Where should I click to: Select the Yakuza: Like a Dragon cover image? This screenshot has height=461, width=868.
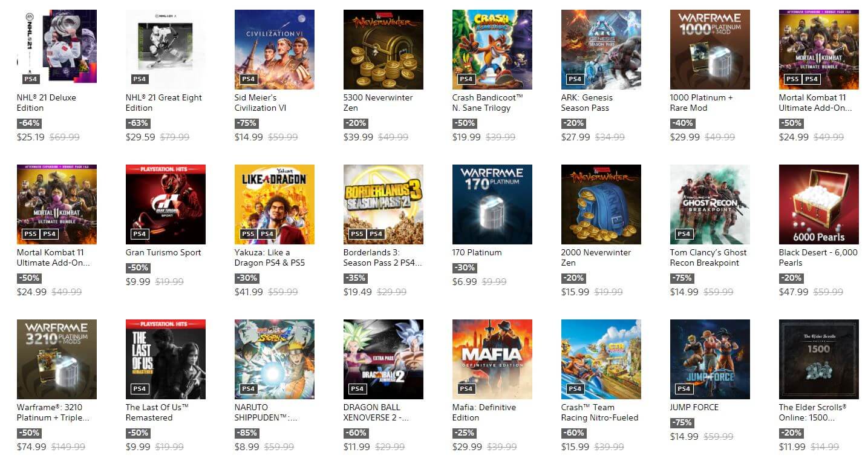[x=275, y=204]
